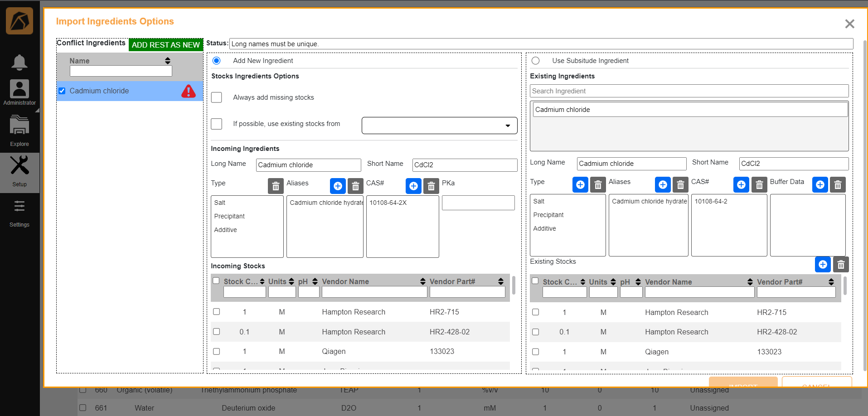868x416 pixels.
Task: Check select-all in Existing Stocks header
Action: pos(535,281)
